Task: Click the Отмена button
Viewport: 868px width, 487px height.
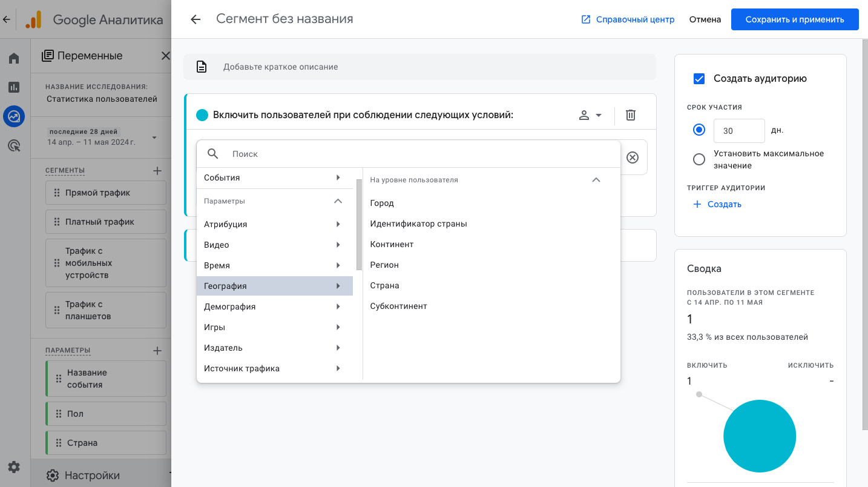Action: (705, 19)
